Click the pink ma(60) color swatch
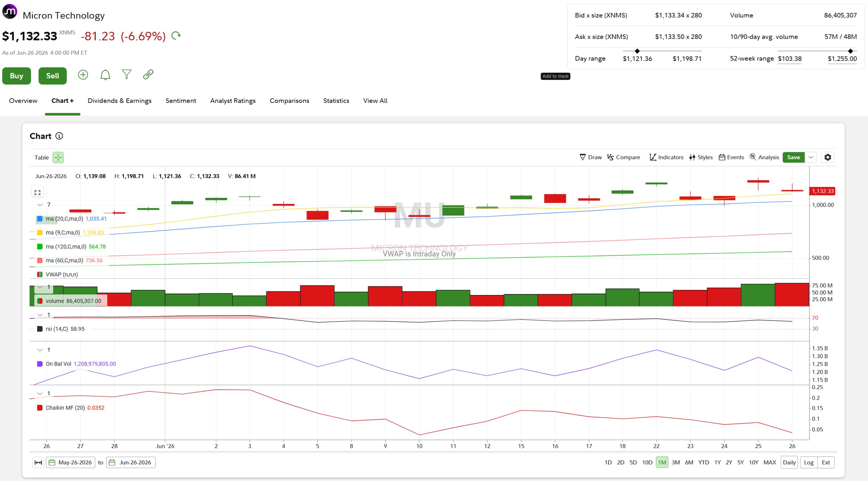Image resolution: width=868 pixels, height=481 pixels. [40, 260]
